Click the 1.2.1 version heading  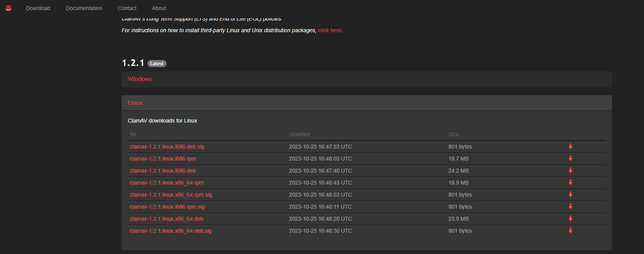point(133,63)
